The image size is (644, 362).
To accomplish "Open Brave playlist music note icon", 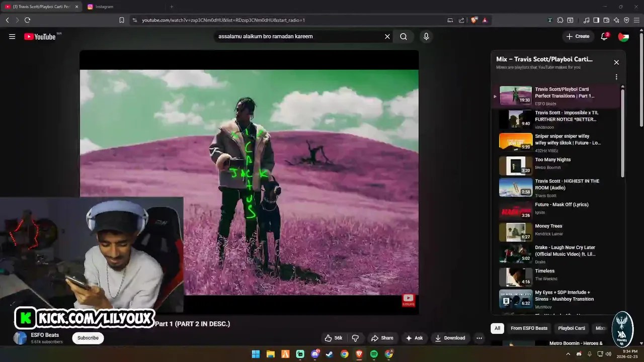I will point(586,20).
